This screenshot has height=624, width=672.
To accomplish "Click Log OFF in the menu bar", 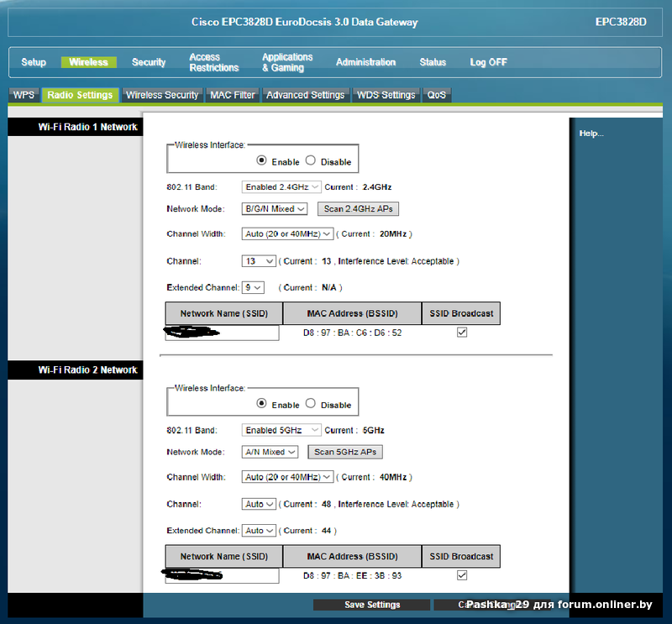I will pyautogui.click(x=488, y=62).
